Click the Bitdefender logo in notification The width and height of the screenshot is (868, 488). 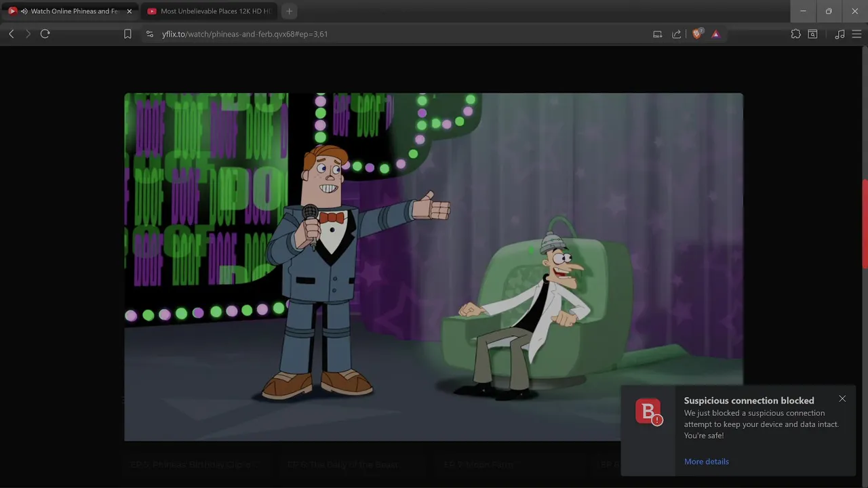(648, 412)
